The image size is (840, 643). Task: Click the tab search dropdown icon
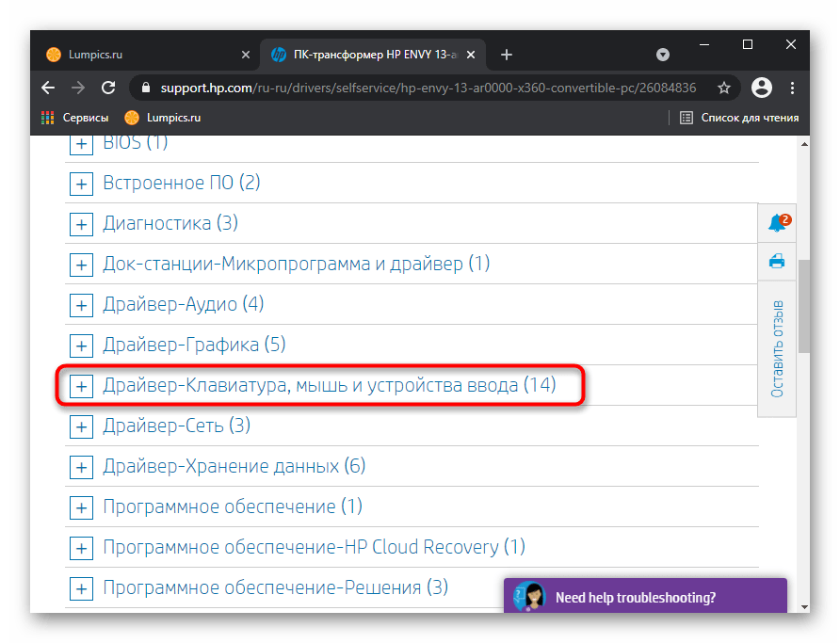tap(663, 55)
